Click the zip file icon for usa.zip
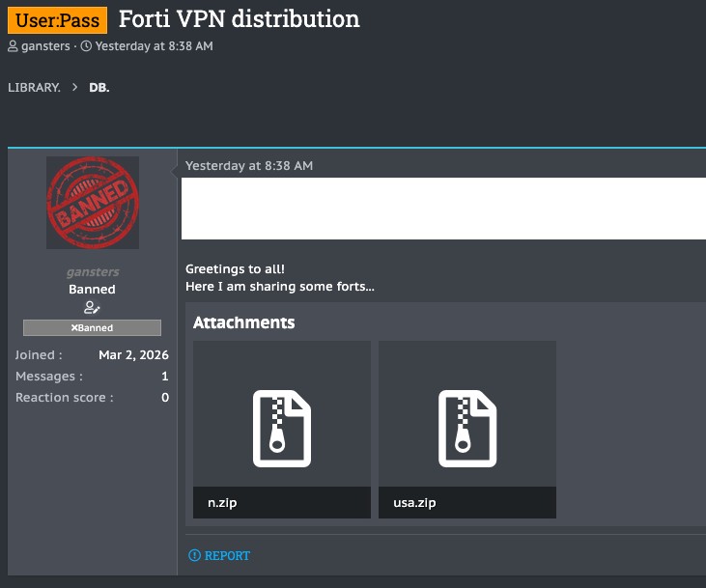Viewport: 706px width, 588px height. pyautogui.click(x=466, y=428)
